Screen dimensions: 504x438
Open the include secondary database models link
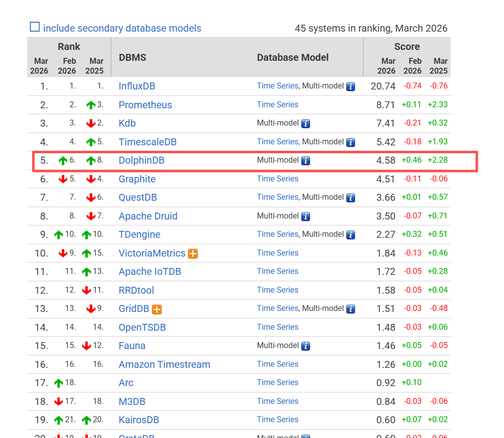tap(122, 28)
